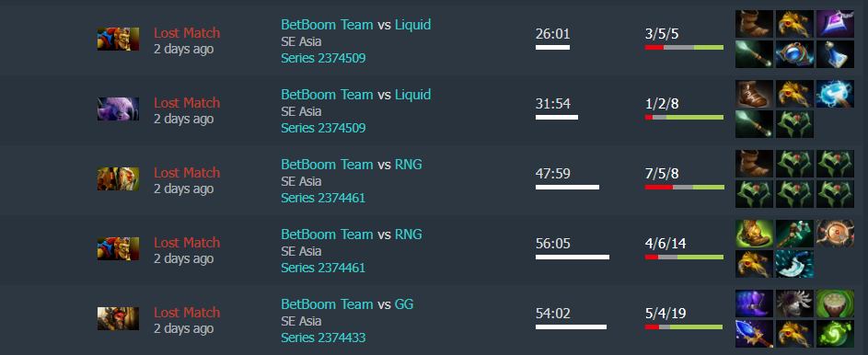868x355 pixels.
Task: Select the blue Clarity potion item icon
Action: coord(835,54)
